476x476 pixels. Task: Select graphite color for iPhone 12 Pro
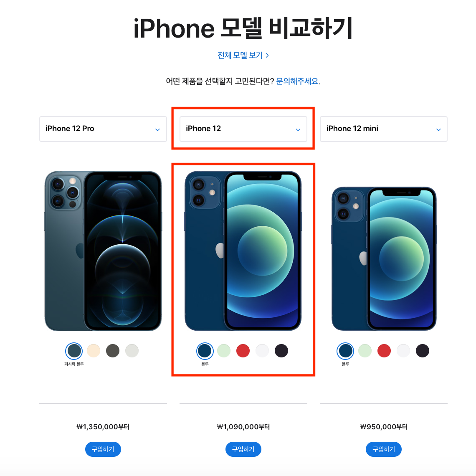(x=113, y=351)
